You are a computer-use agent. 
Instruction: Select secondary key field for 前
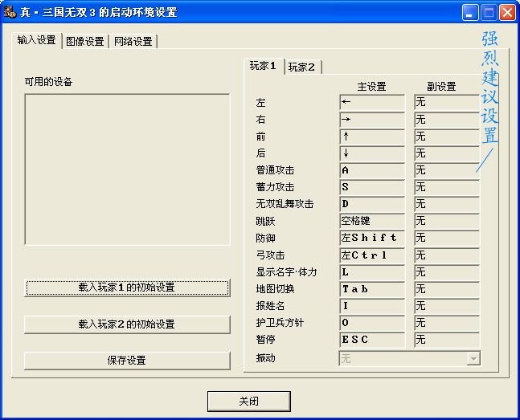pos(447,137)
